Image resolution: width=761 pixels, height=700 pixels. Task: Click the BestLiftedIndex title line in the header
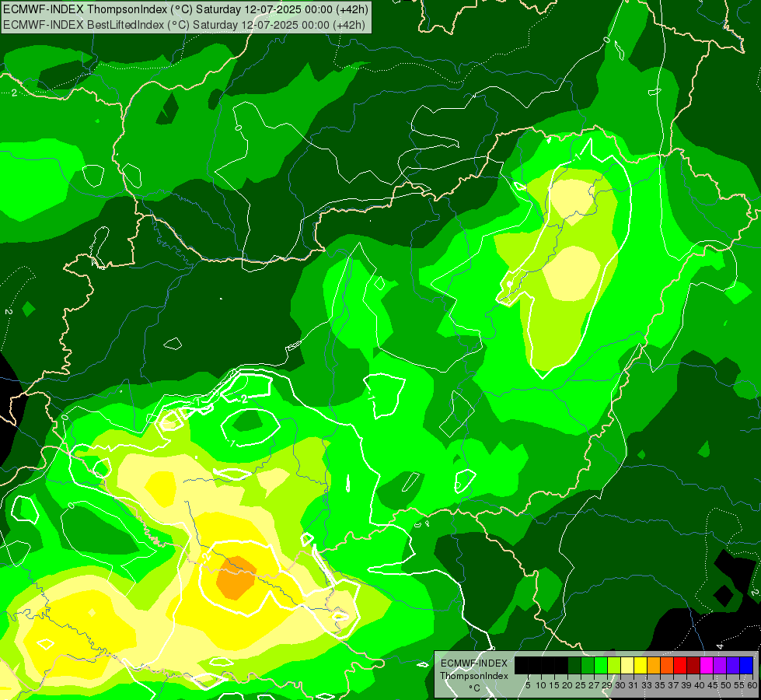(184, 25)
